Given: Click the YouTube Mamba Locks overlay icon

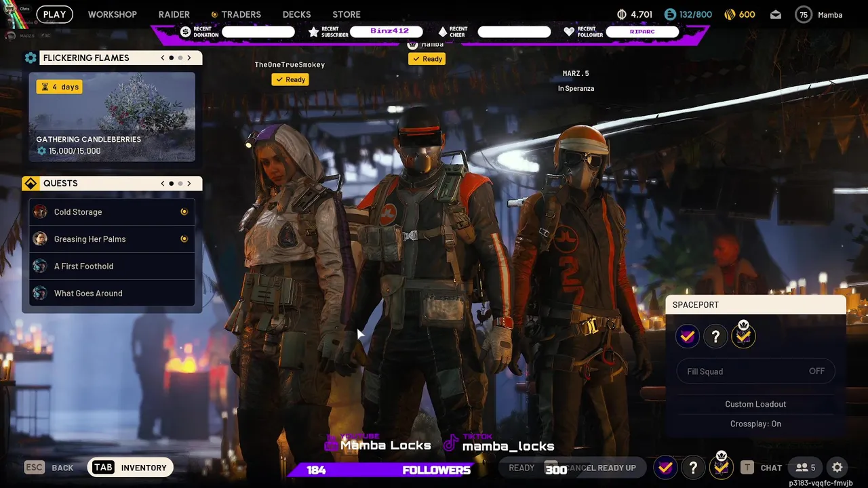Looking at the screenshot, I should coord(331,445).
